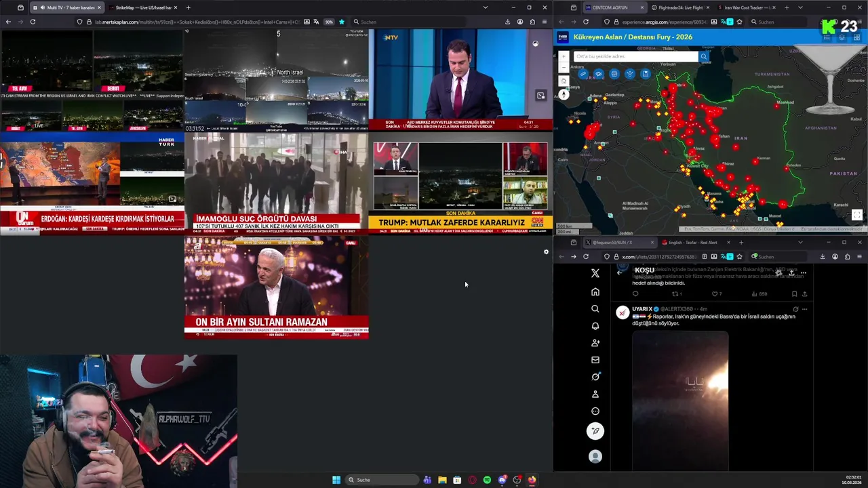The height and width of the screenshot is (488, 868).
Task: Open Grok icon in X sidebar
Action: click(595, 377)
